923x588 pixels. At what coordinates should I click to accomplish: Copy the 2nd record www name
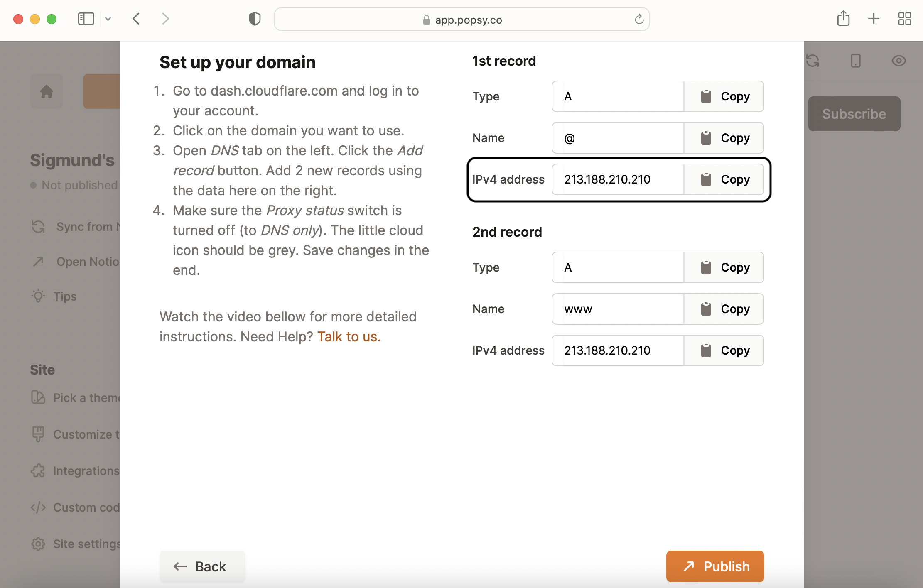tap(724, 309)
